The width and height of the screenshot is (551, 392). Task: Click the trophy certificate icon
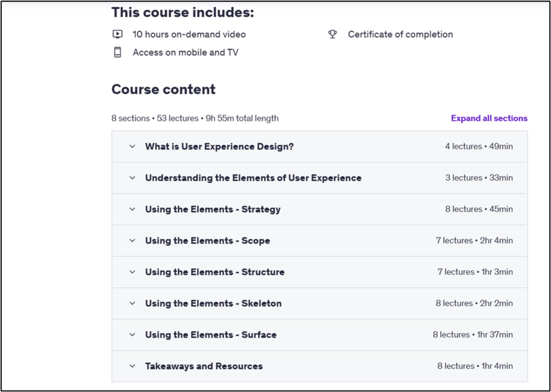(333, 34)
